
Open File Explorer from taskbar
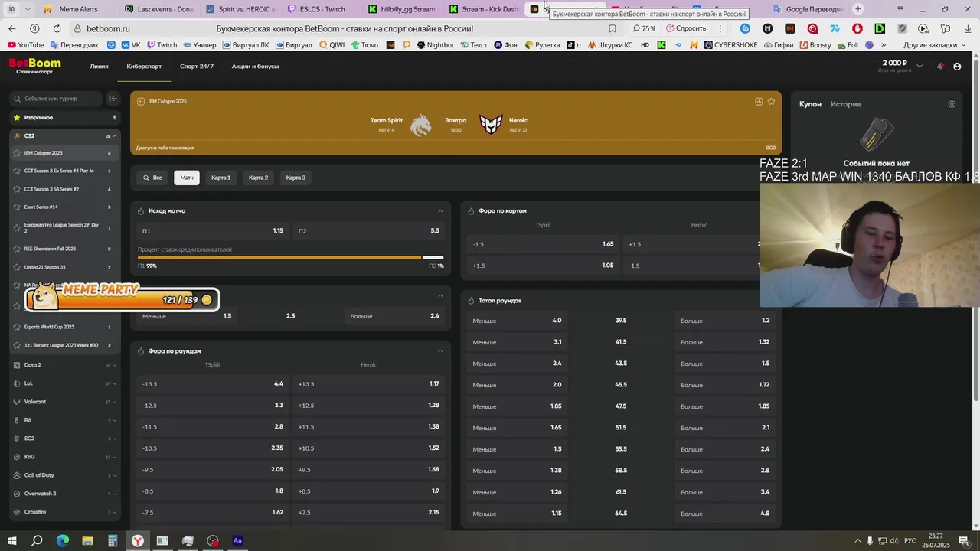tap(87, 541)
